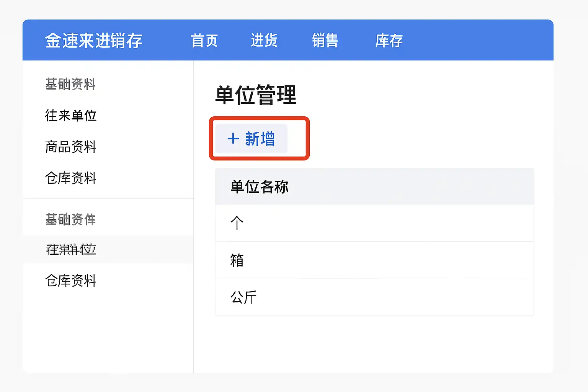The image size is (588, 392).
Task: Open 往来单位 under the first 基础资料 group
Action: click(70, 116)
